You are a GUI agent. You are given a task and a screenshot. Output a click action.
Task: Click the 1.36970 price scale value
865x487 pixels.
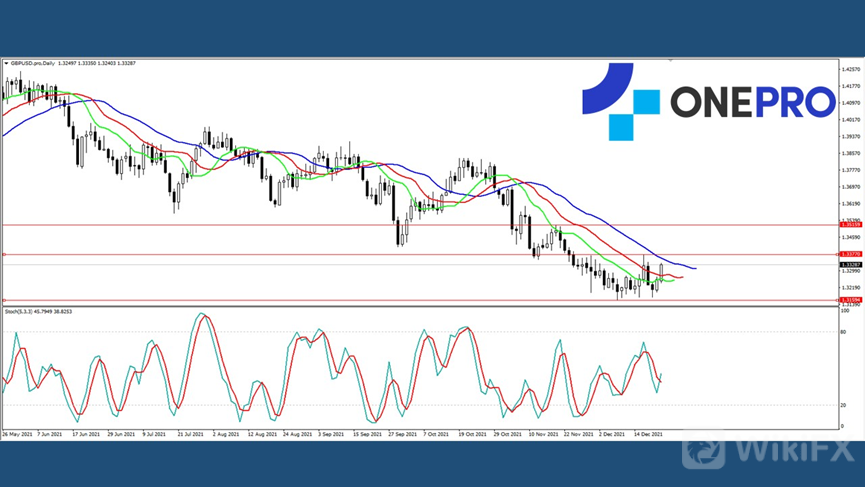pos(851,186)
